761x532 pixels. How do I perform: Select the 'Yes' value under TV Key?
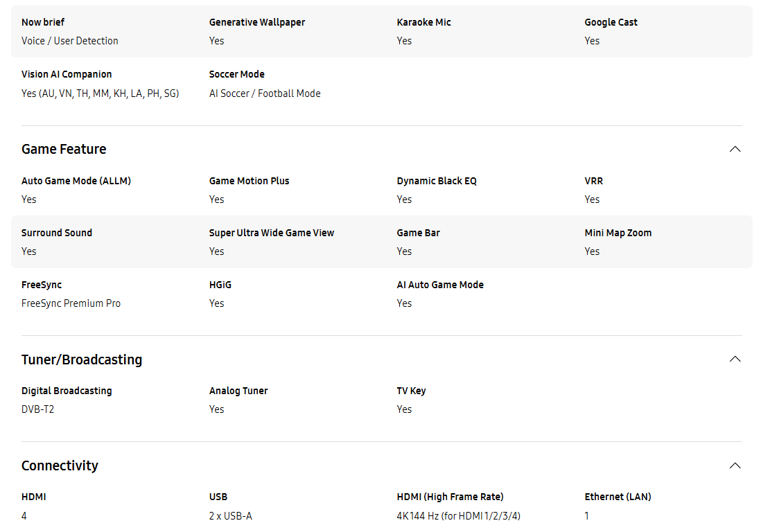coord(404,409)
